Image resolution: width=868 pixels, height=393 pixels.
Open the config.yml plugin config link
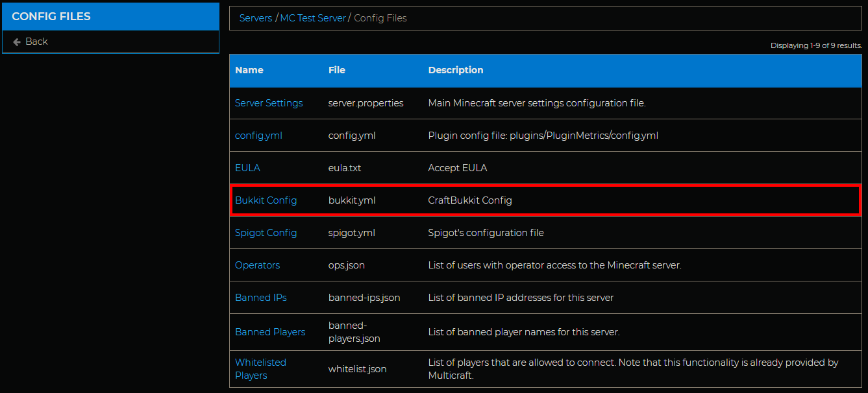point(258,136)
